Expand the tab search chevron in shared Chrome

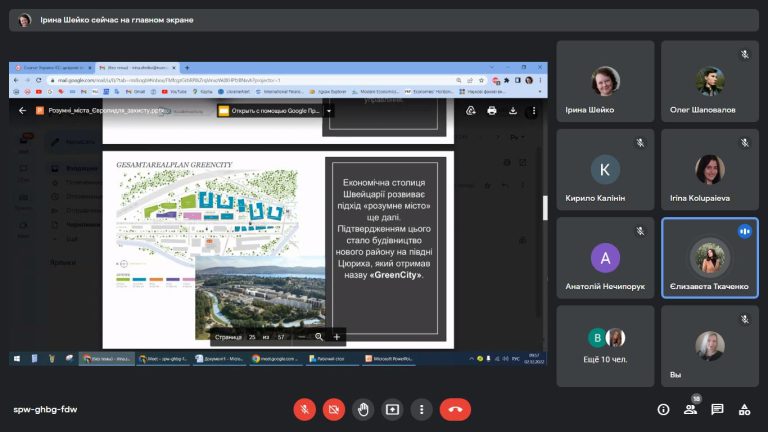click(491, 67)
